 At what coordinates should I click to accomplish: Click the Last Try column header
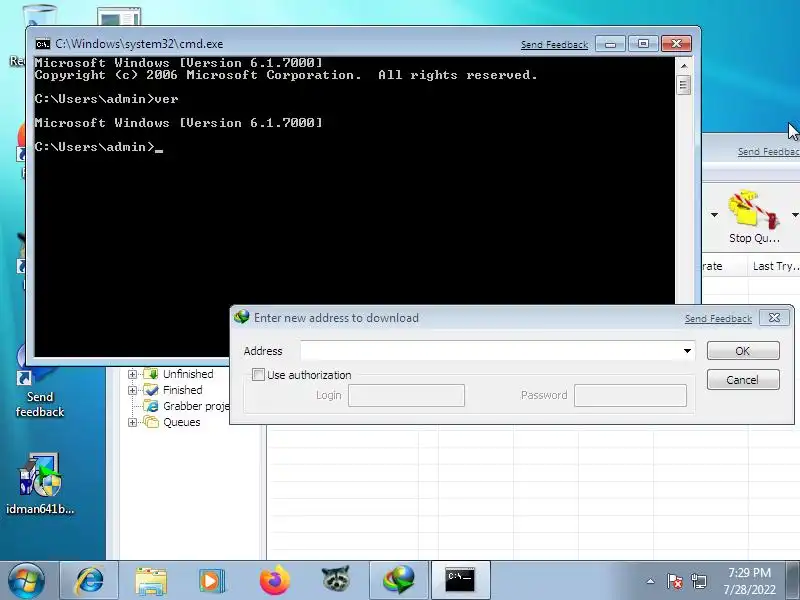(774, 266)
